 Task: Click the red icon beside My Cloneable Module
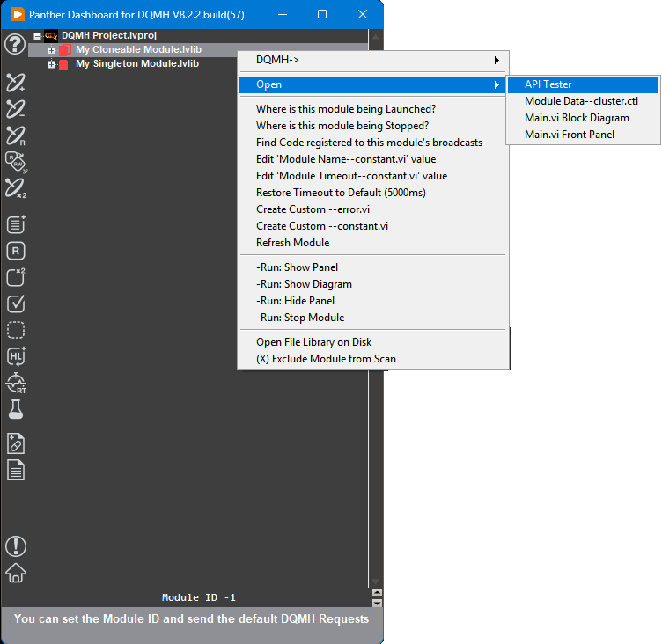click(x=64, y=50)
